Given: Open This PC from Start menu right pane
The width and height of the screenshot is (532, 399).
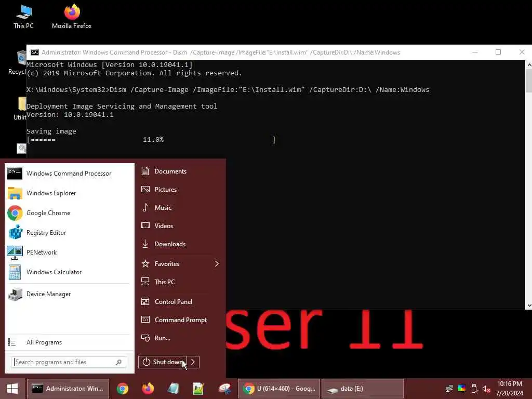Looking at the screenshot, I should pyautogui.click(x=180, y=282).
